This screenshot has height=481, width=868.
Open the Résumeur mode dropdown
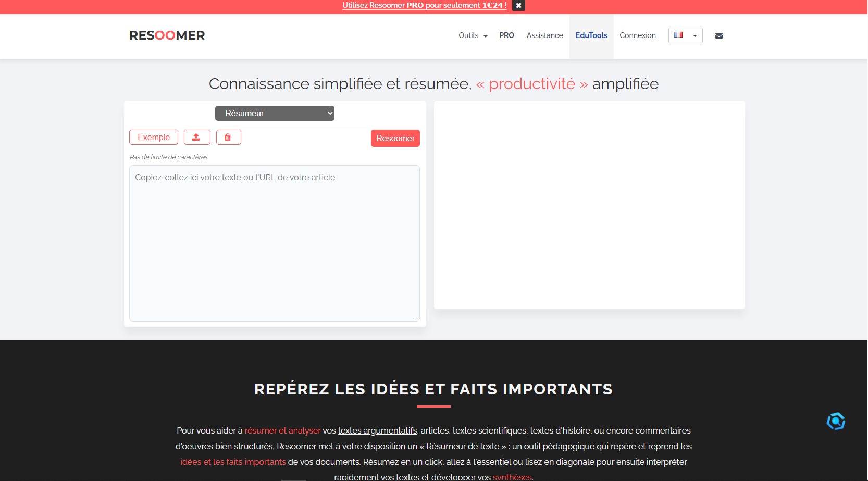275,113
